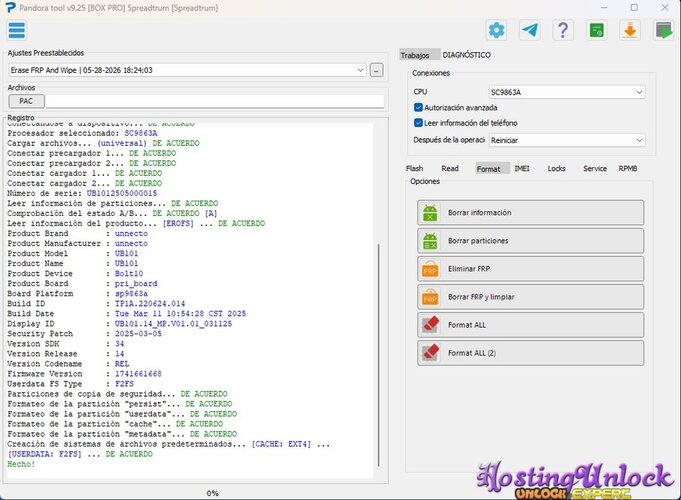Viewport: 681px width, 500px height.
Task: Click the Borrar información Android icon
Action: point(430,213)
